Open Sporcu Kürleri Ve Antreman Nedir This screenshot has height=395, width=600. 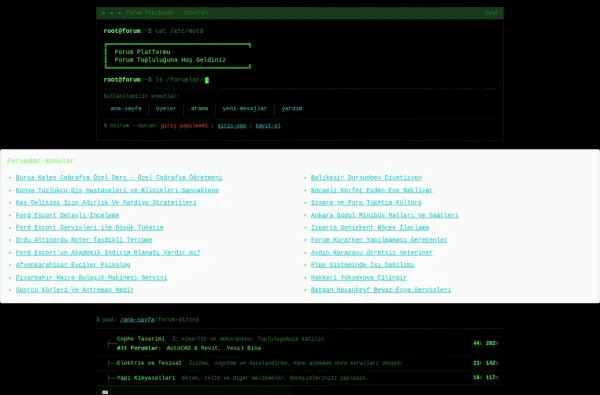[x=75, y=290]
